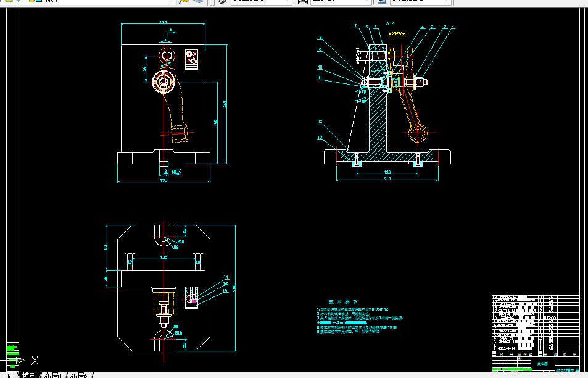Select part balloon number 11
This screenshot has height=378, width=588.
tap(320, 78)
